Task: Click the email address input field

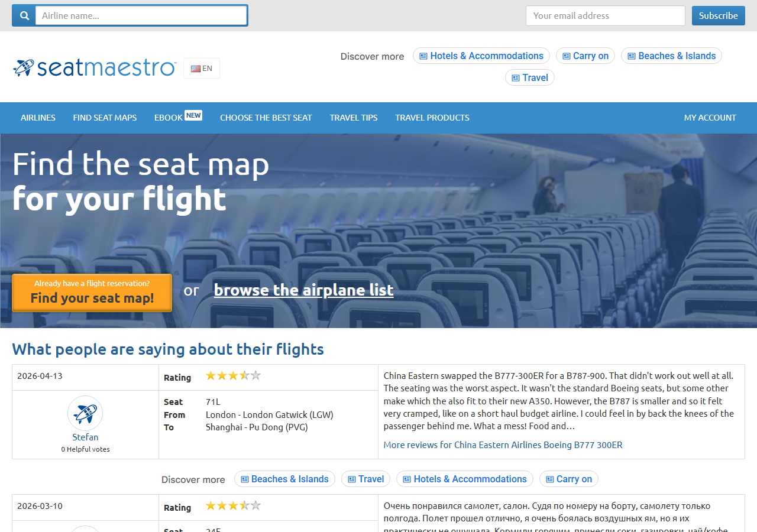Action: click(606, 16)
